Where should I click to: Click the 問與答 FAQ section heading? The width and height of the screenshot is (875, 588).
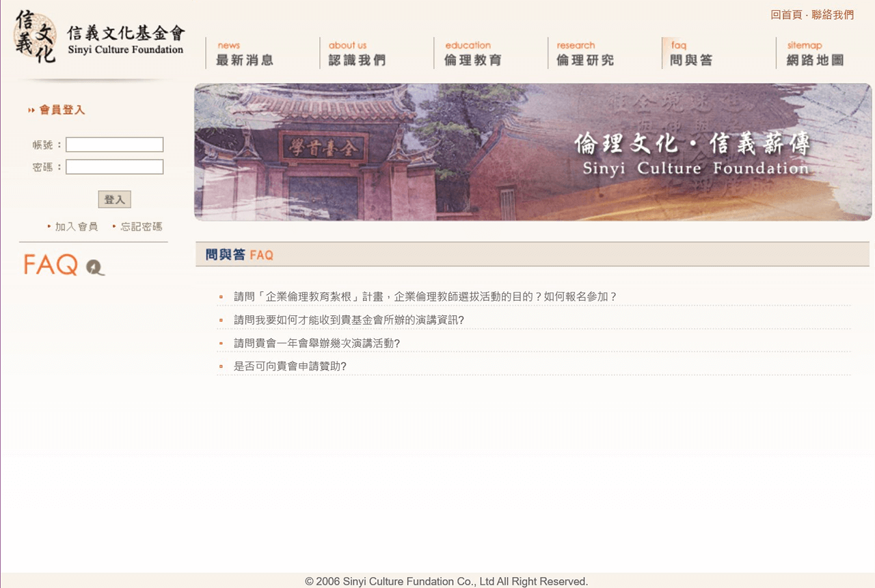click(x=239, y=254)
